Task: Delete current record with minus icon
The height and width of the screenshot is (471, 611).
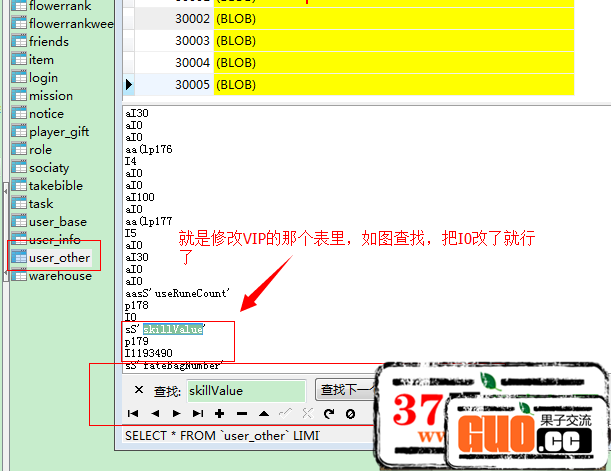Action: (241, 414)
